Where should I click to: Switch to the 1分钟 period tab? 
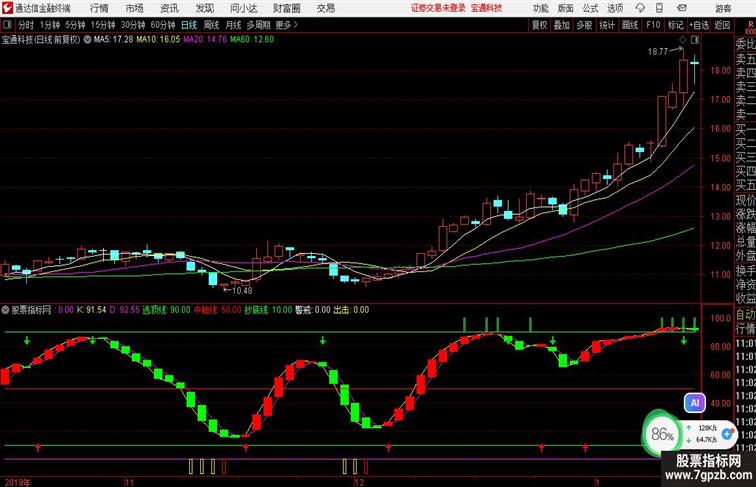pos(50,25)
